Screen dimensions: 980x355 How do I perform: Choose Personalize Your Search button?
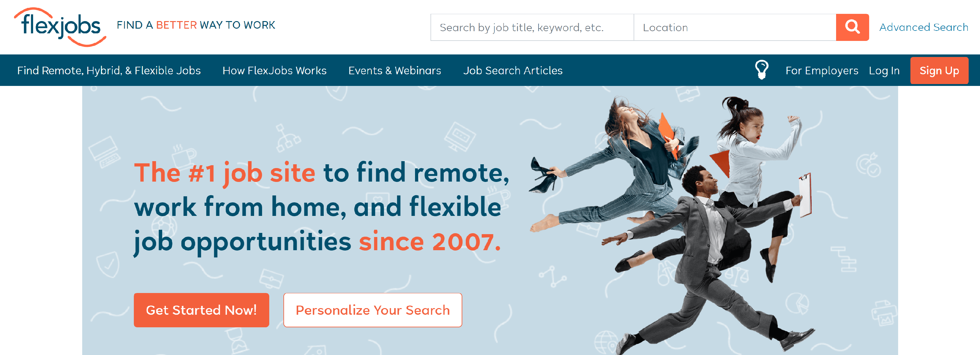[x=373, y=310]
